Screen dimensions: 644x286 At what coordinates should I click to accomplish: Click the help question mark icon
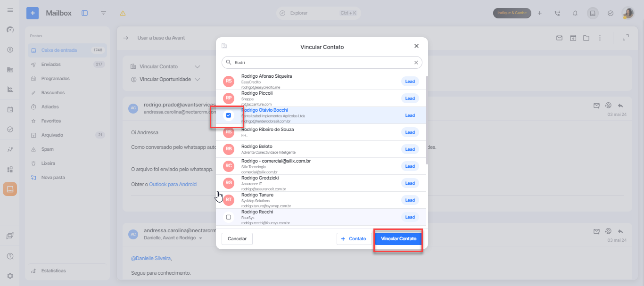pos(10,256)
